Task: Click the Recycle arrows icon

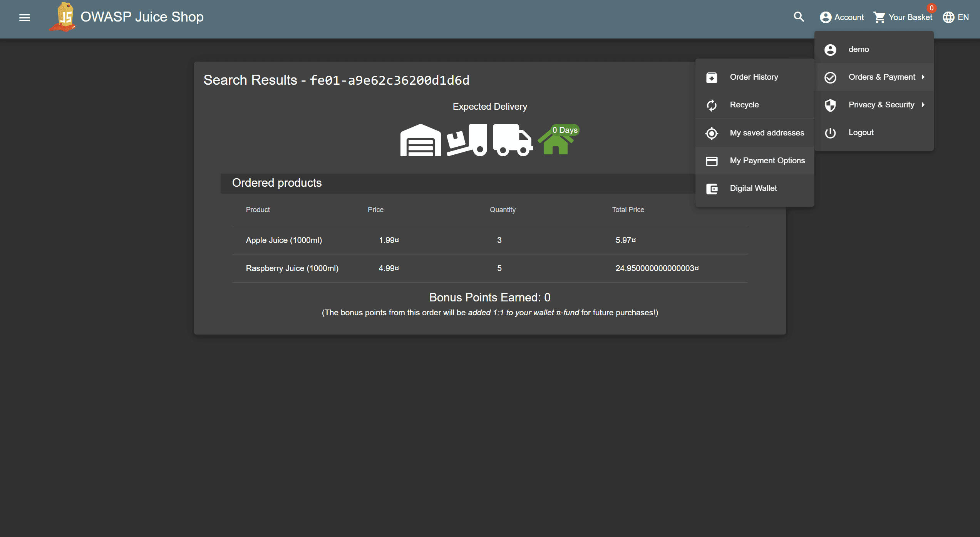Action: point(712,105)
